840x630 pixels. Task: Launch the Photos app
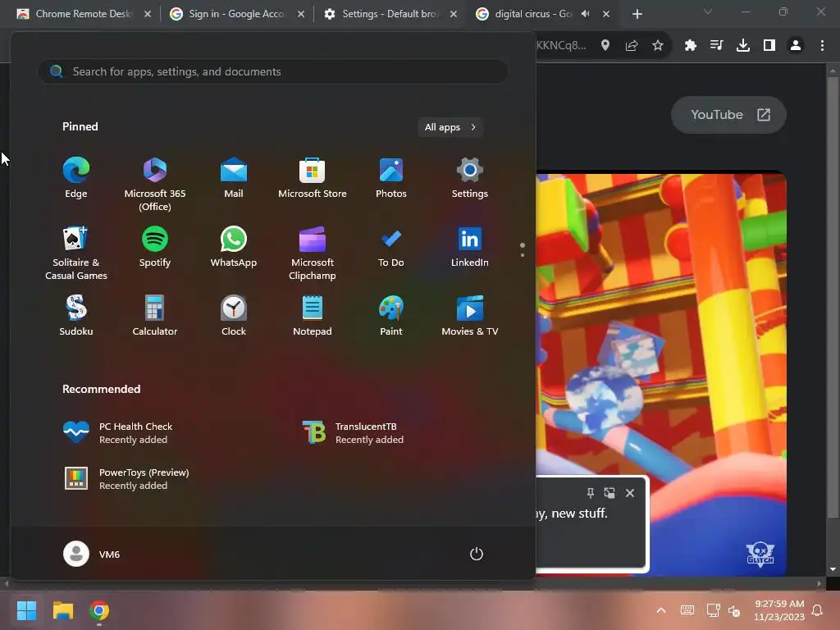[x=391, y=179]
